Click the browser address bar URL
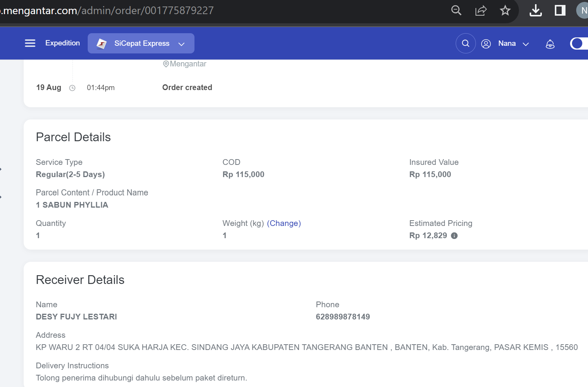 [x=107, y=10]
